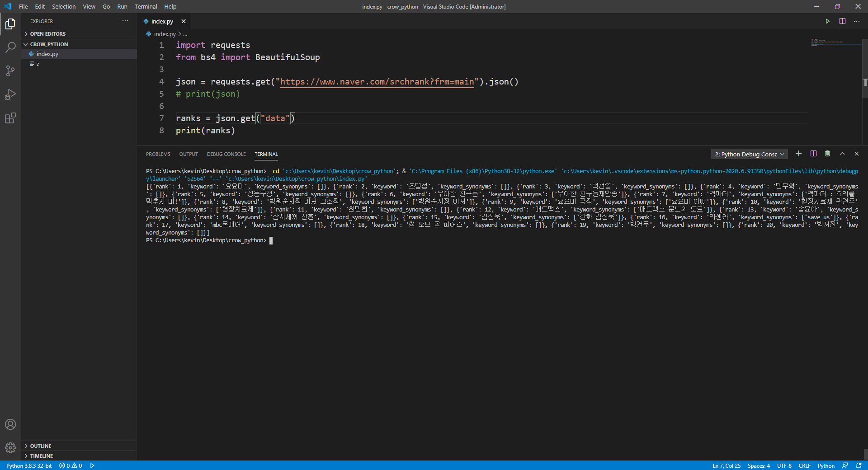The image size is (868, 470).
Task: Change language mode Python
Action: [826, 465]
